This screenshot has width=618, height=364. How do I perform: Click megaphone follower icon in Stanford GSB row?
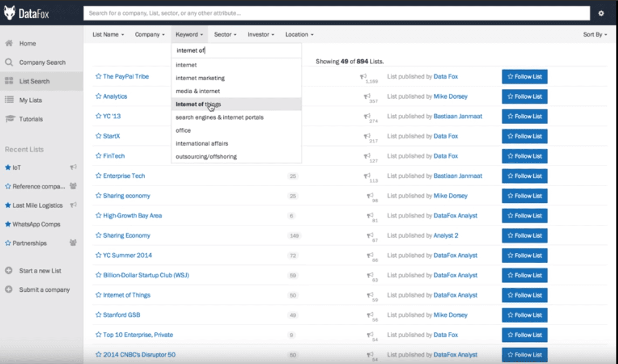tap(370, 315)
